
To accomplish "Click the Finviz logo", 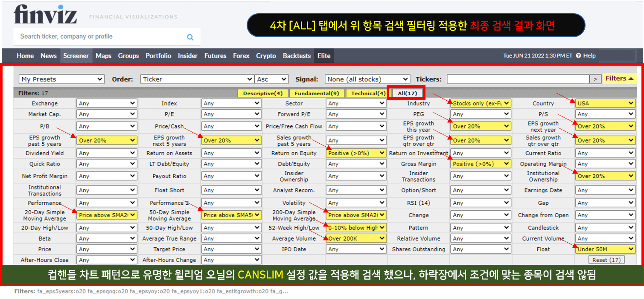I will click(x=46, y=15).
